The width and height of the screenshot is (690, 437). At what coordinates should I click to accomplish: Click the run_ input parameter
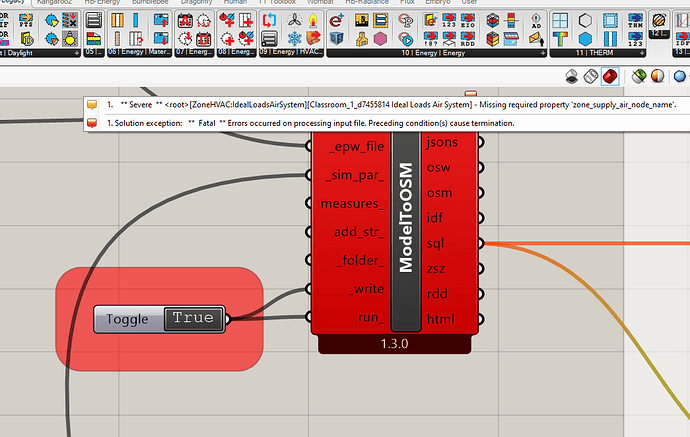[371, 317]
